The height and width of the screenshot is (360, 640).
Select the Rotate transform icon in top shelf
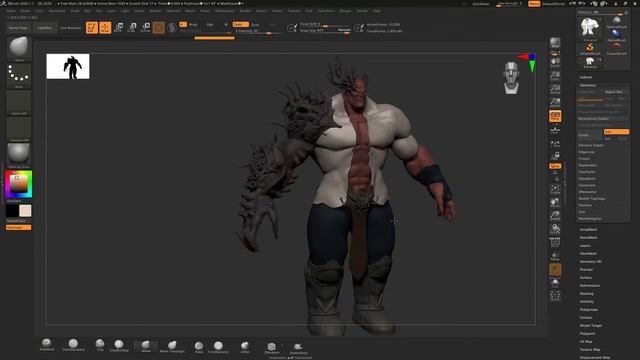click(x=145, y=27)
